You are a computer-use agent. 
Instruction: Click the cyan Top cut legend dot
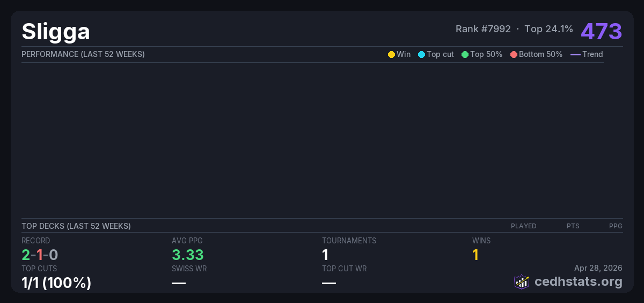[x=421, y=54]
